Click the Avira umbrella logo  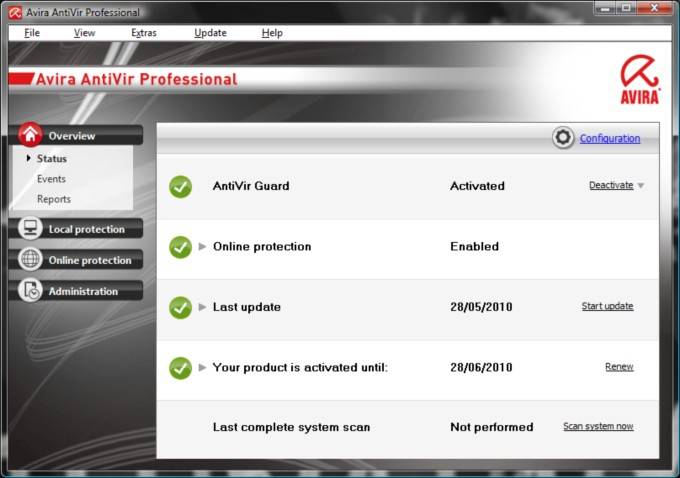pos(639,78)
